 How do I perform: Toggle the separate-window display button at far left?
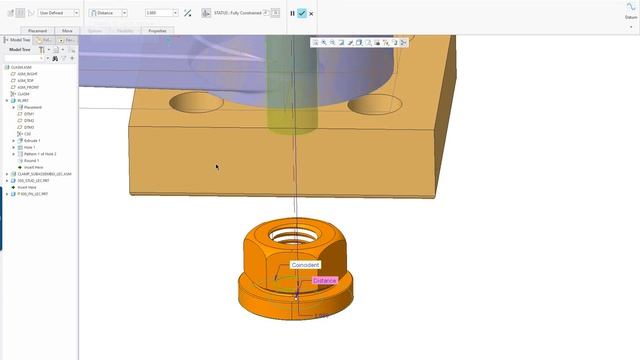tap(11, 13)
